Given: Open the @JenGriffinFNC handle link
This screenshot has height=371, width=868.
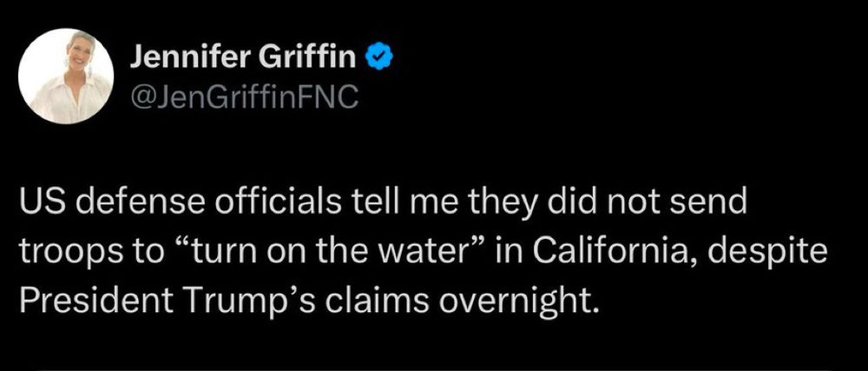Looking at the screenshot, I should (x=243, y=98).
